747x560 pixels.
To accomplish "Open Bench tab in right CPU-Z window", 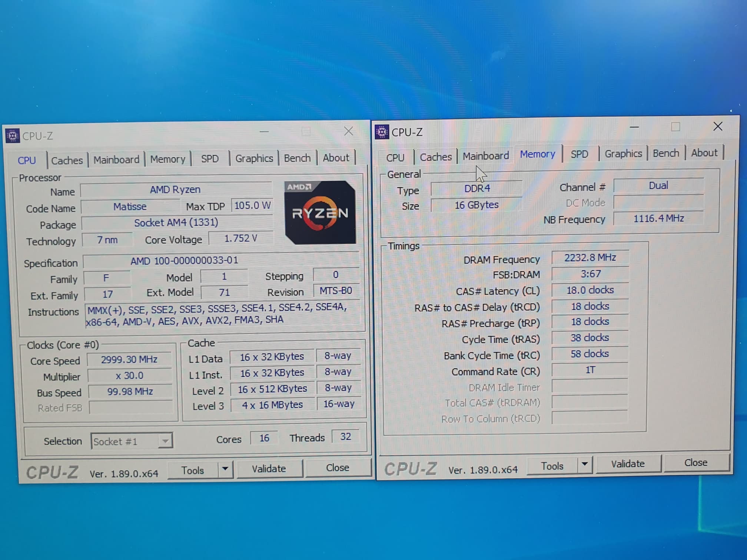I will 666,153.
